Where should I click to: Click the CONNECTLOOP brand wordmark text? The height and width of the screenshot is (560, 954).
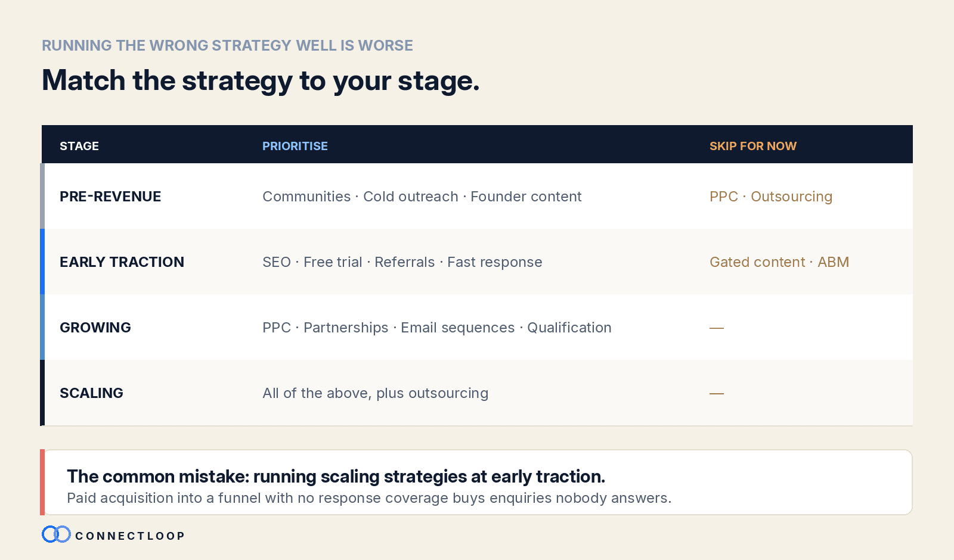point(130,536)
